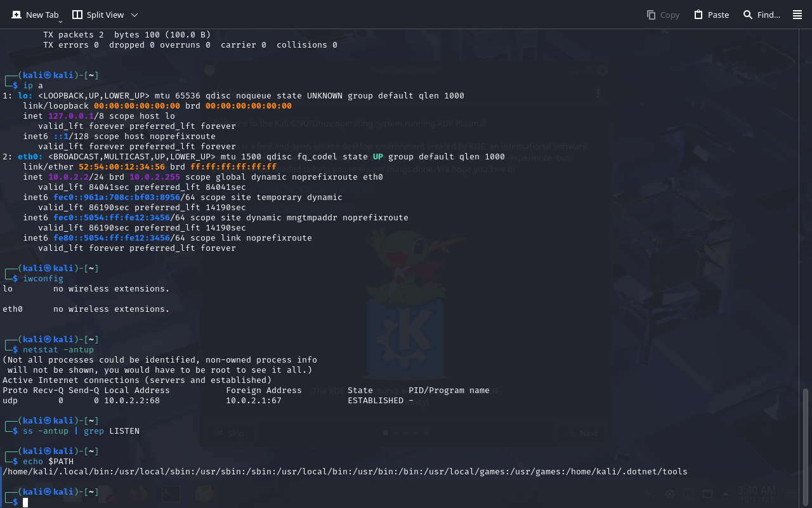Expand the Split View chevron menu
Image resolution: width=812 pixels, height=508 pixels.
(x=134, y=15)
